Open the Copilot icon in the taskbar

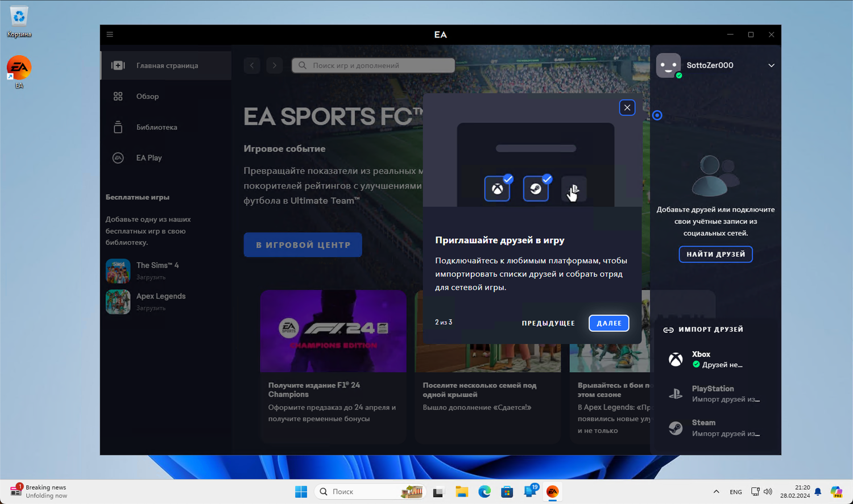point(836,491)
